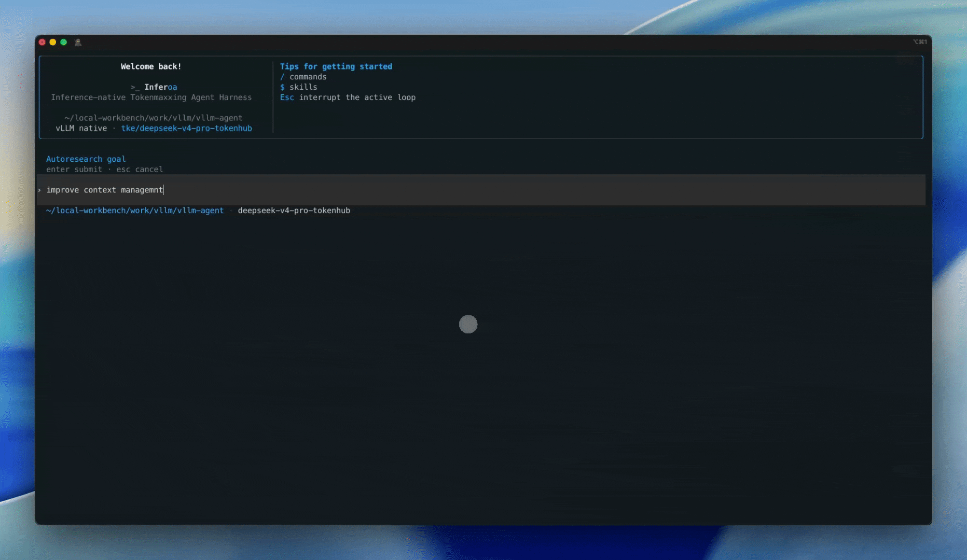967x560 pixels.
Task: Click the 'Welcome back!' heading
Action: click(x=151, y=66)
